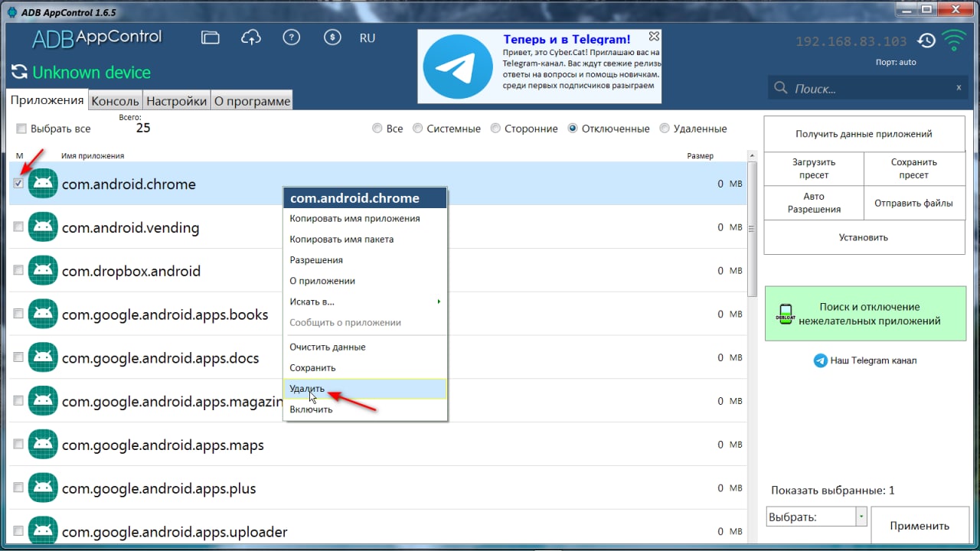The height and width of the screenshot is (551, 980).
Task: Click the Применить button
Action: (920, 526)
